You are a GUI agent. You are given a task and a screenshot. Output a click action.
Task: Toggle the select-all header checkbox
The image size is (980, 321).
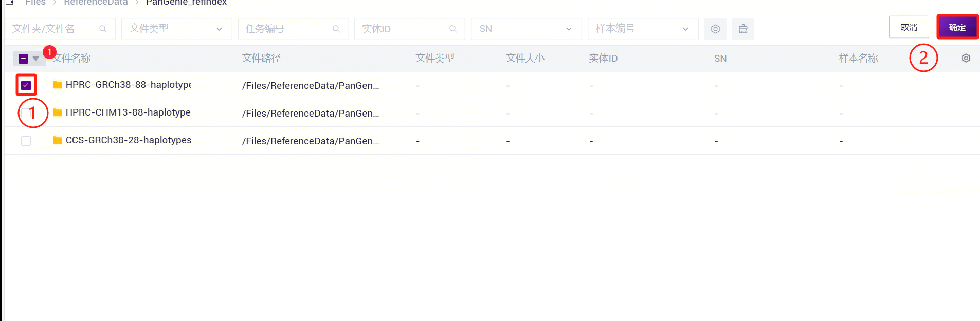(23, 59)
